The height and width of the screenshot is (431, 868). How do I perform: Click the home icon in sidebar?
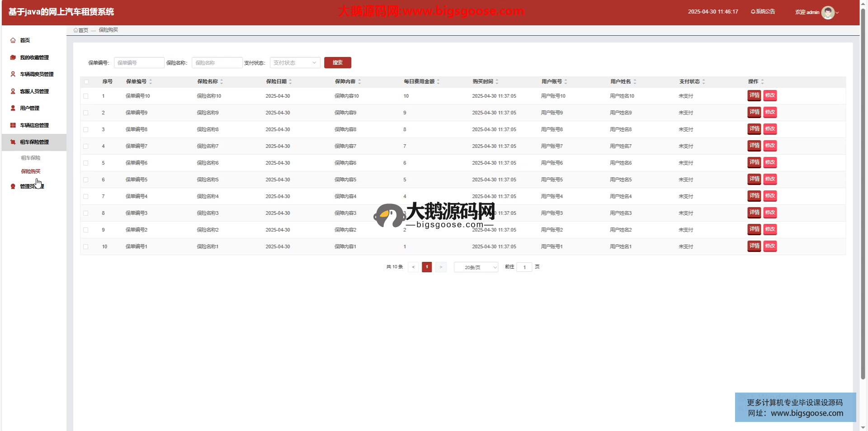pyautogui.click(x=13, y=40)
